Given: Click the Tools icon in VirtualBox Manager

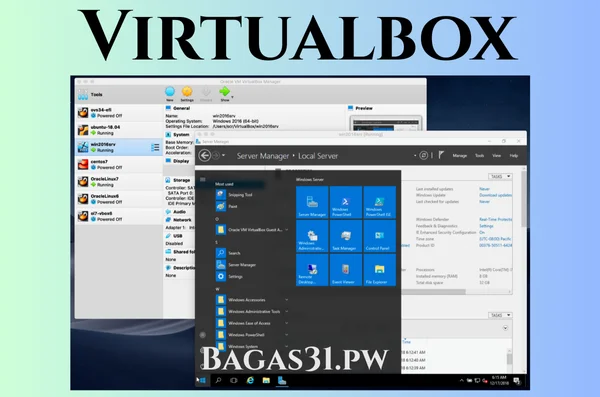Looking at the screenshot, I should click(83, 95).
